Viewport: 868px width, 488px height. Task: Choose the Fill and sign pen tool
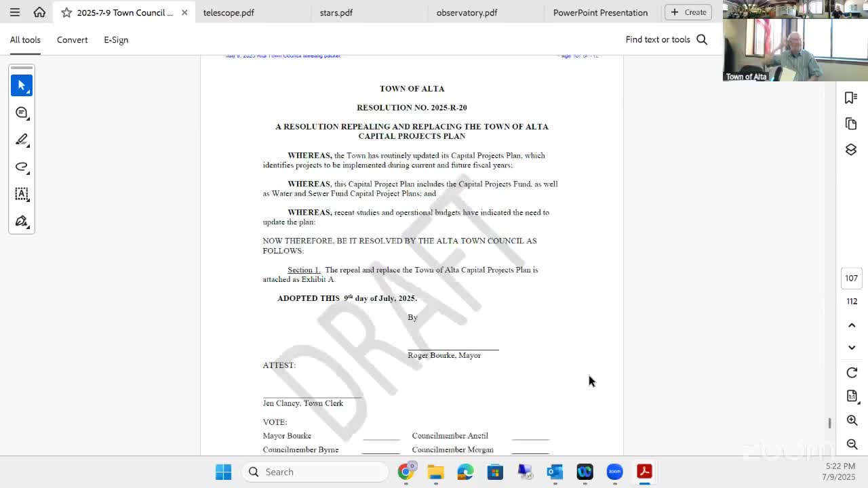[x=22, y=221]
